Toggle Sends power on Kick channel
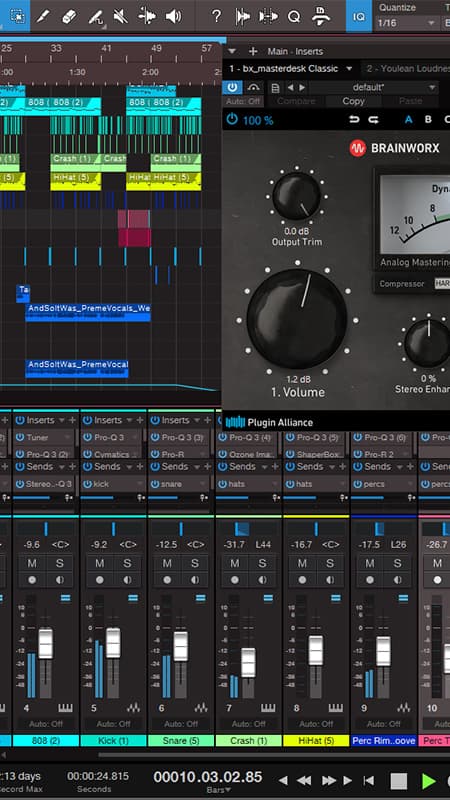The width and height of the screenshot is (450, 800). (87, 466)
